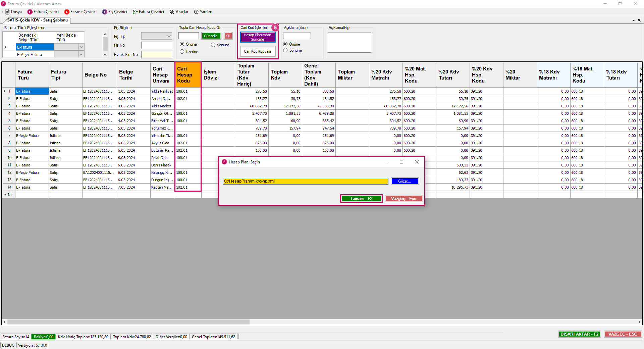Select the Üzerine radio option
644x349 pixels.
[x=182, y=52]
